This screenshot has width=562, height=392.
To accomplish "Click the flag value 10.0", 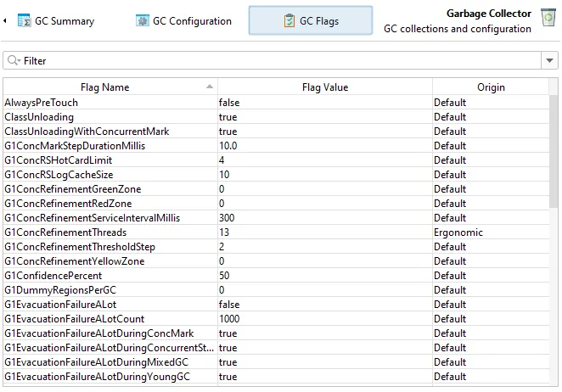I will 228,146.
